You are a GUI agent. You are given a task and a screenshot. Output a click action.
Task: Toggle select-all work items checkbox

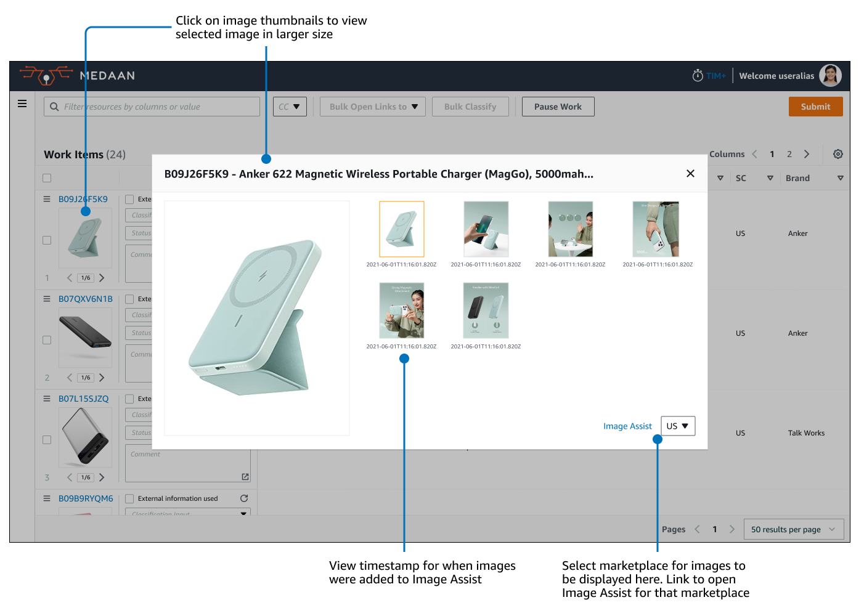pyautogui.click(x=47, y=178)
